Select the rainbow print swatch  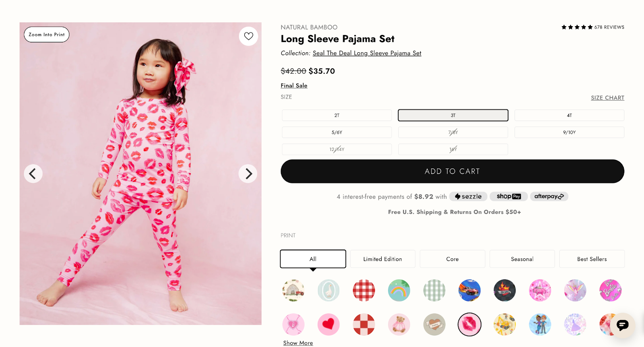399,291
